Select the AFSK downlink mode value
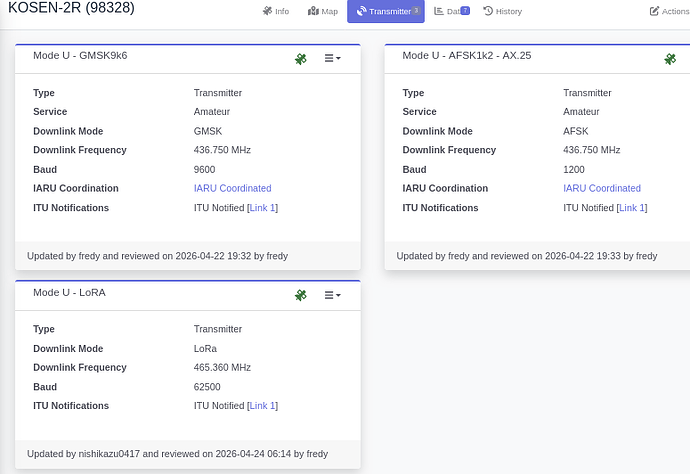 click(x=576, y=131)
